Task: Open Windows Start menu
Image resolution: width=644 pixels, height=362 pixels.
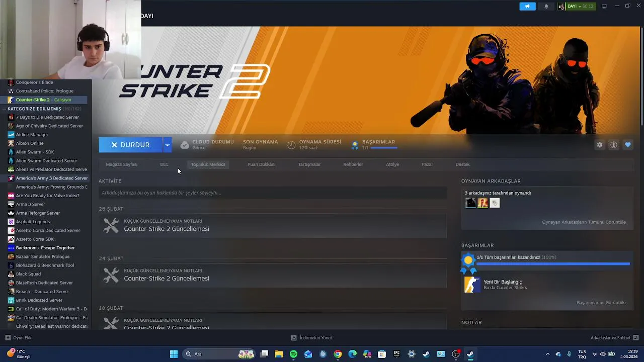Action: (x=174, y=354)
